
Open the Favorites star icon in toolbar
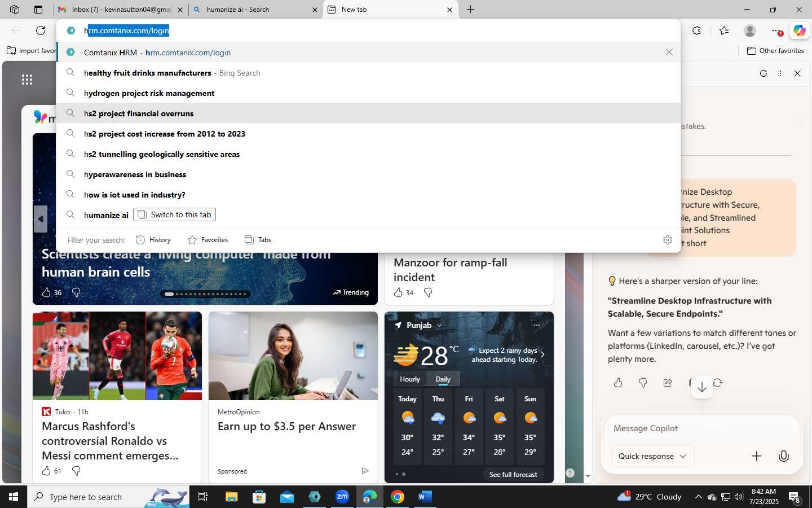(x=724, y=30)
